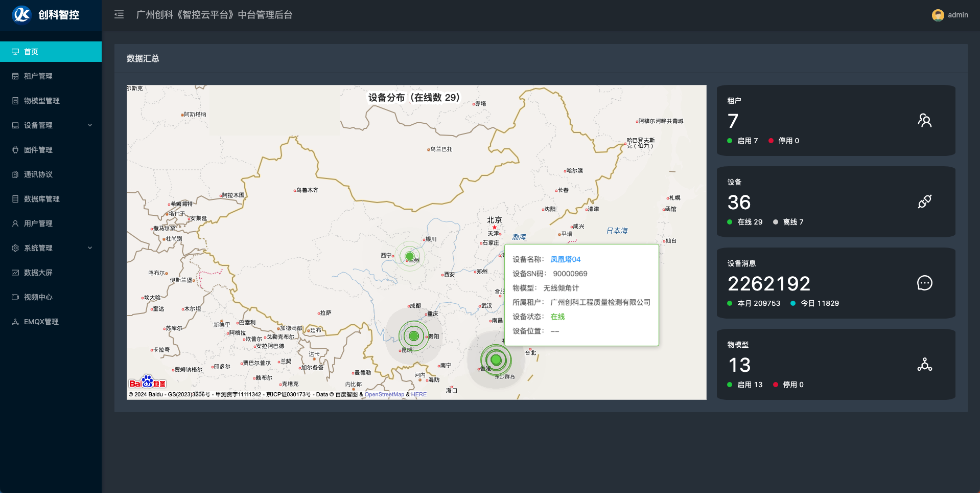Open the 凤凰塔04 device link

tap(565, 260)
